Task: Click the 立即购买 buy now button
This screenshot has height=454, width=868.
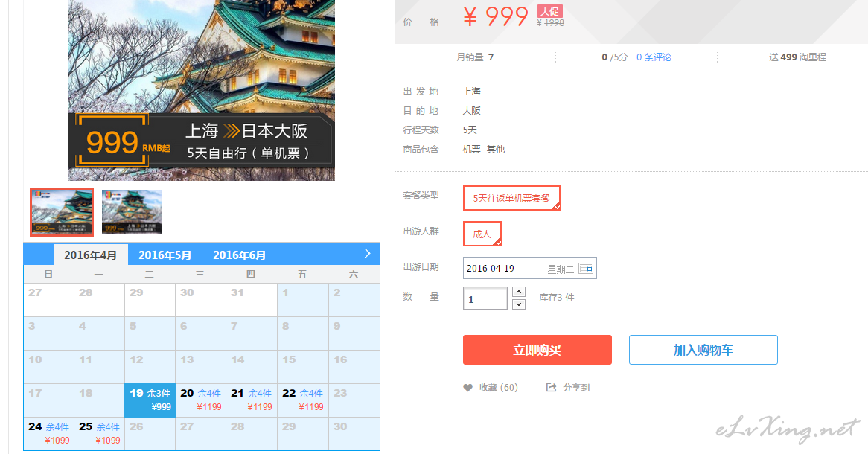Action: pos(537,350)
